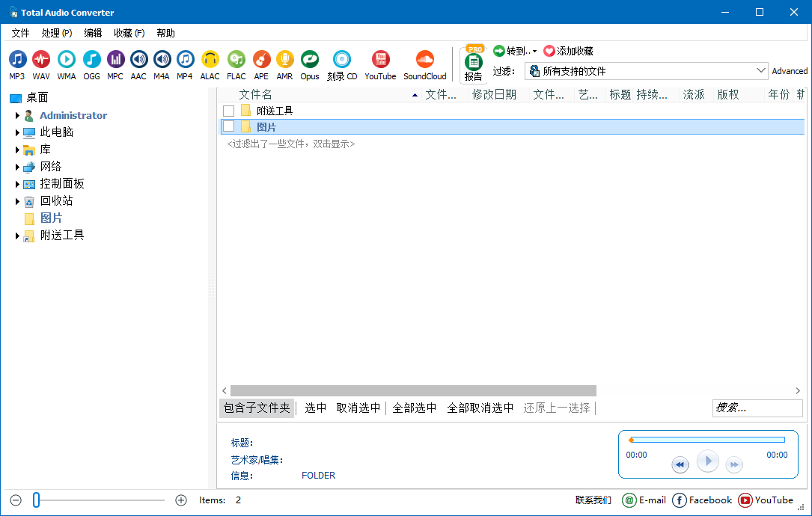Choose the FLAC output format

[x=236, y=59]
